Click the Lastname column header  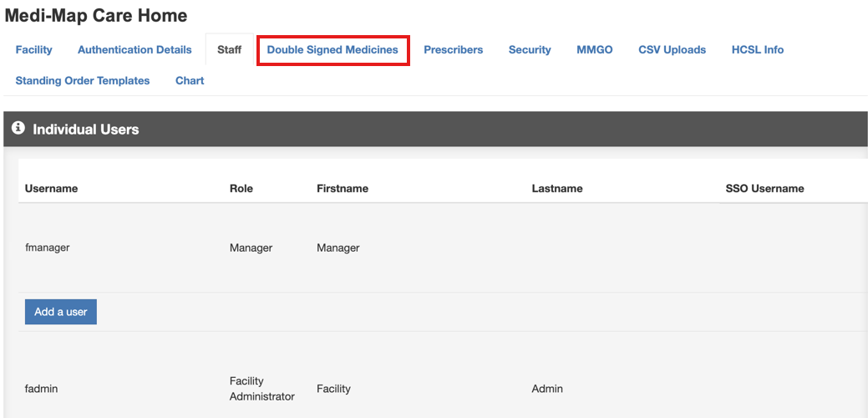pyautogui.click(x=556, y=189)
